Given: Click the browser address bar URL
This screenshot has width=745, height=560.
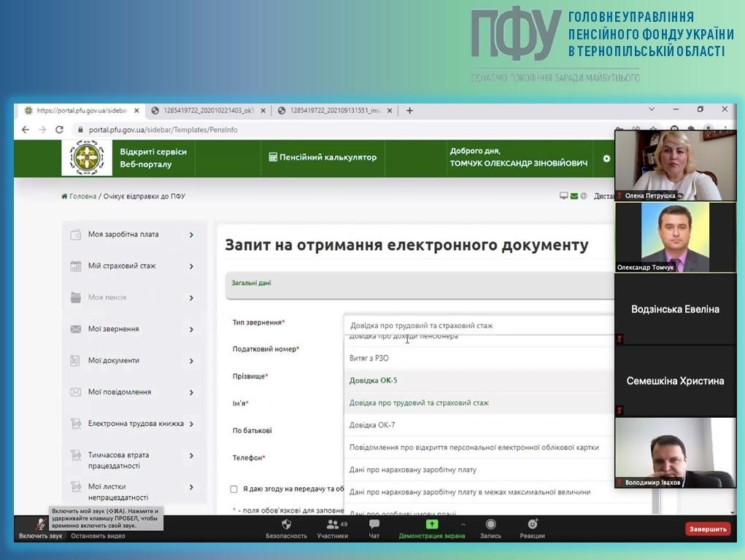Looking at the screenshot, I should tap(163, 130).
